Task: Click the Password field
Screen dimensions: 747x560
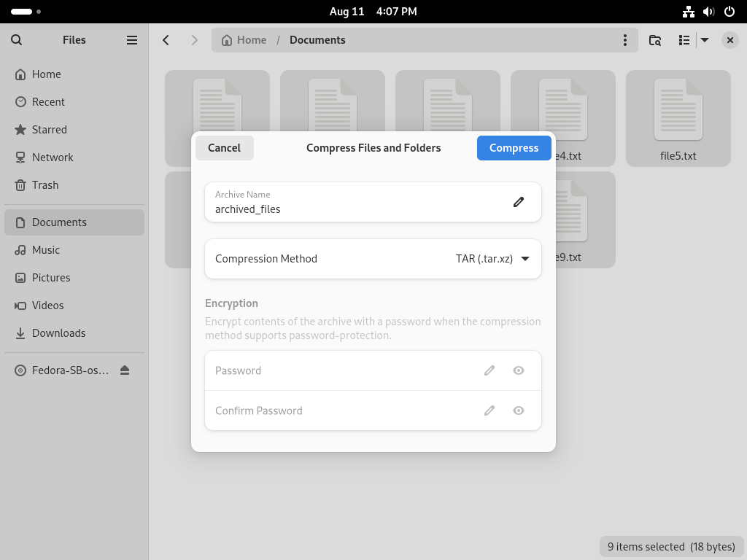Action: [373, 370]
